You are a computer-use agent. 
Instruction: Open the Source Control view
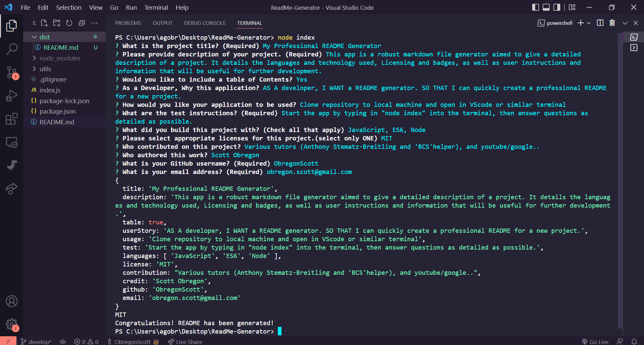tap(12, 72)
